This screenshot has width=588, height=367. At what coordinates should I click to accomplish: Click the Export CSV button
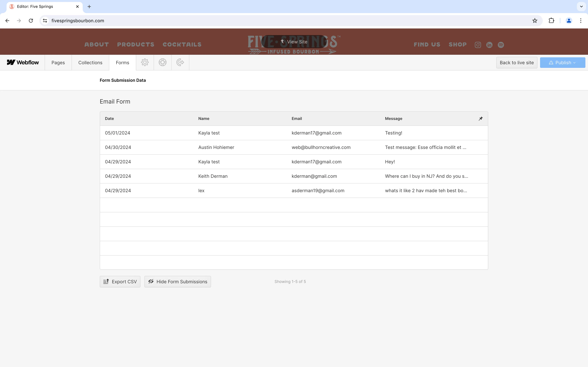point(120,281)
